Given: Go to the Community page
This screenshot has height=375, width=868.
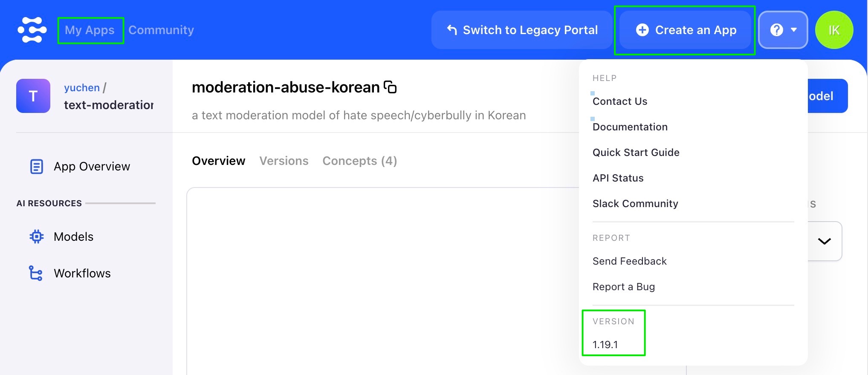Looking at the screenshot, I should click(x=161, y=30).
